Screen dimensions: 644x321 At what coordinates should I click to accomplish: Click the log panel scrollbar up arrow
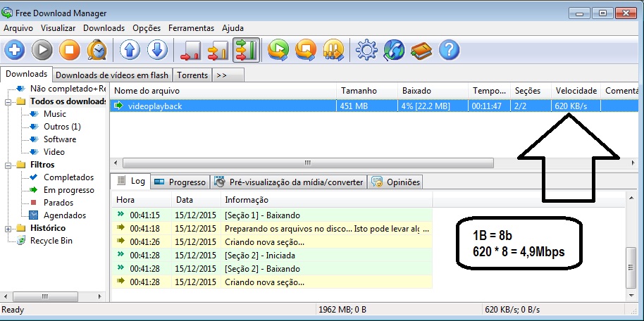pos(632,199)
